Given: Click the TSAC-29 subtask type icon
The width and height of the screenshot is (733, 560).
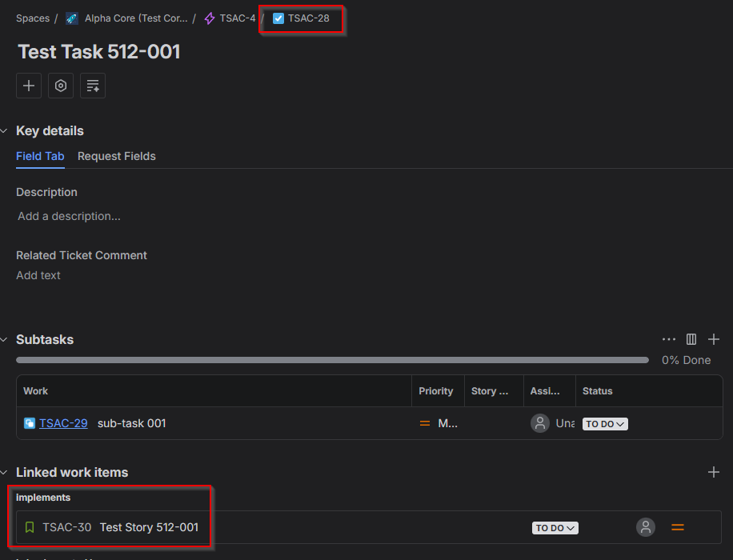Looking at the screenshot, I should pos(30,423).
